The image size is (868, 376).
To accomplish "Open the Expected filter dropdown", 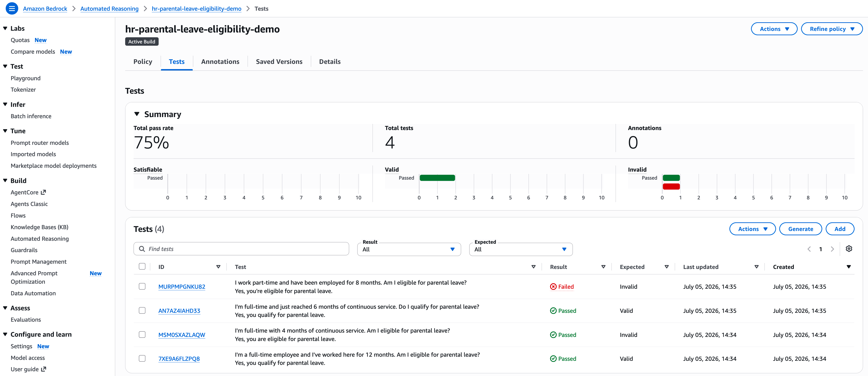I will click(x=521, y=249).
